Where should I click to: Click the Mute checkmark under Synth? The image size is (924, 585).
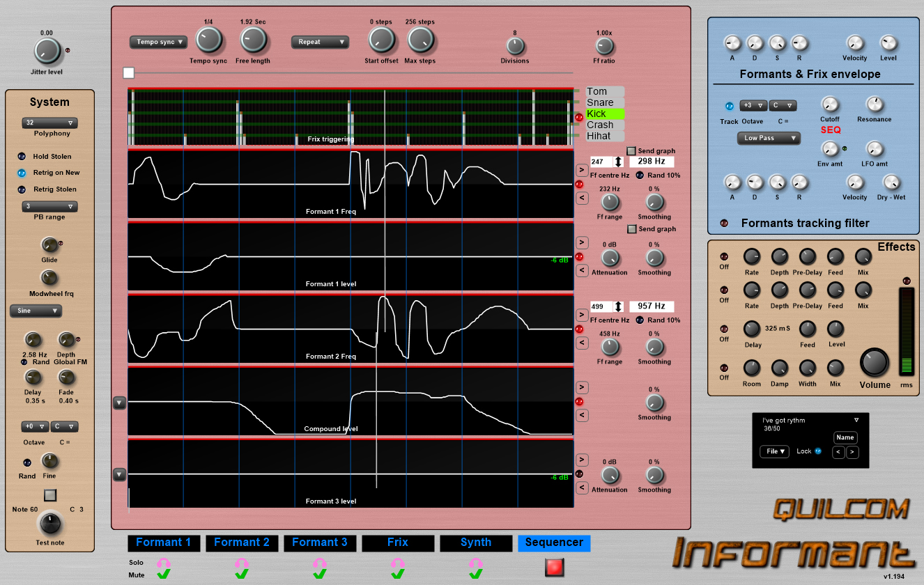pos(476,575)
